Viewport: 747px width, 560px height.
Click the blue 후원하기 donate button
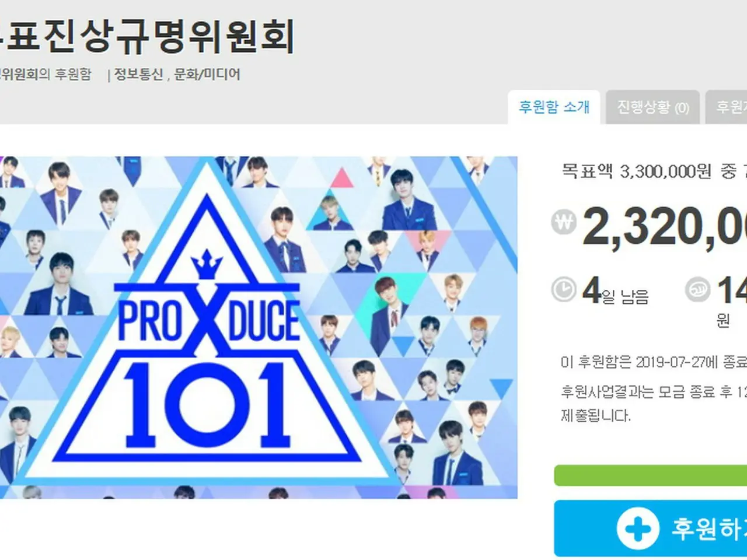point(651,528)
